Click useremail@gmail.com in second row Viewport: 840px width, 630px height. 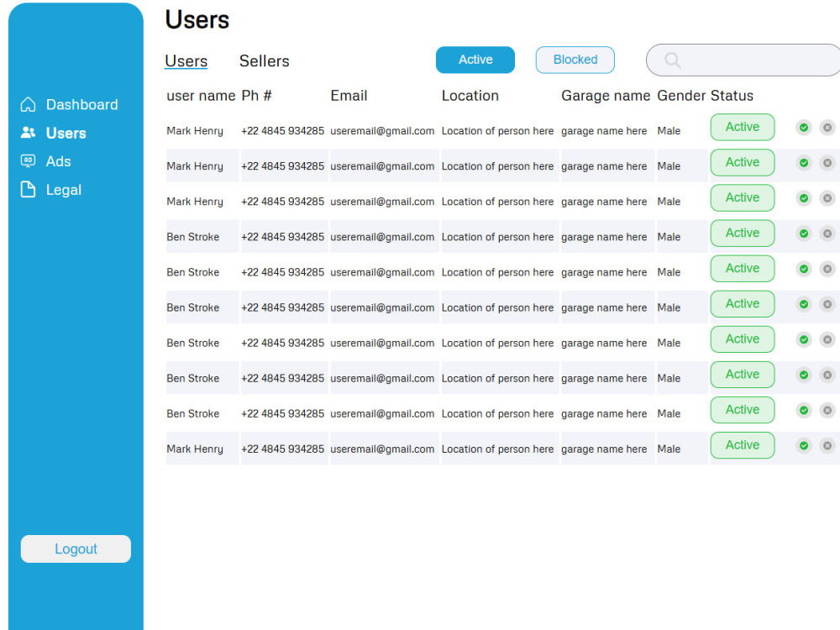point(382,166)
